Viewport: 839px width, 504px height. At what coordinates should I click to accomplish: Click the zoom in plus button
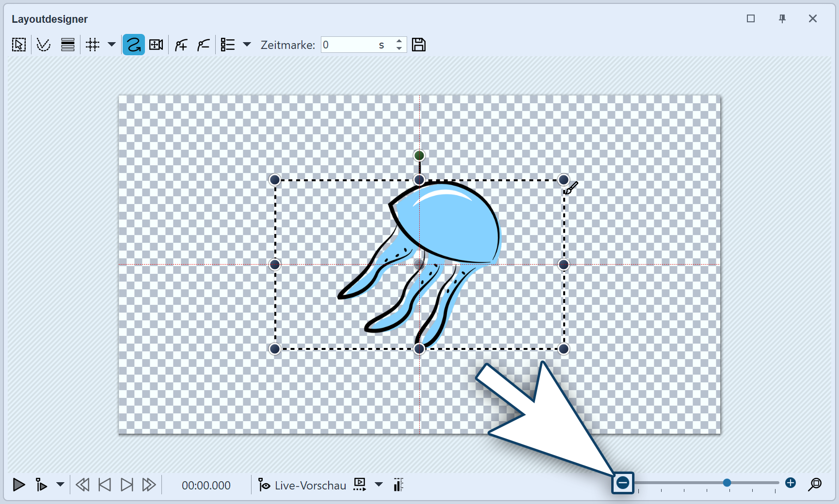[x=791, y=483]
